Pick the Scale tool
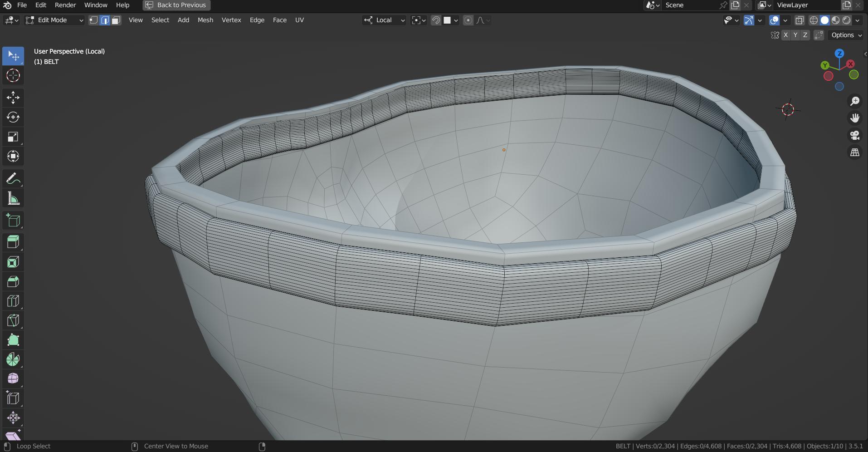Viewport: 868px width, 452px height. [x=13, y=137]
